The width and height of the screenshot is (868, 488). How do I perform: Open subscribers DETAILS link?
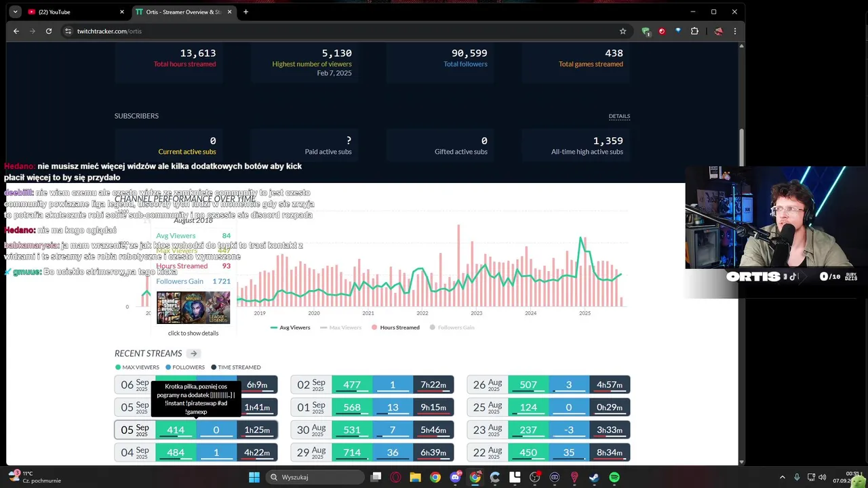(x=619, y=116)
